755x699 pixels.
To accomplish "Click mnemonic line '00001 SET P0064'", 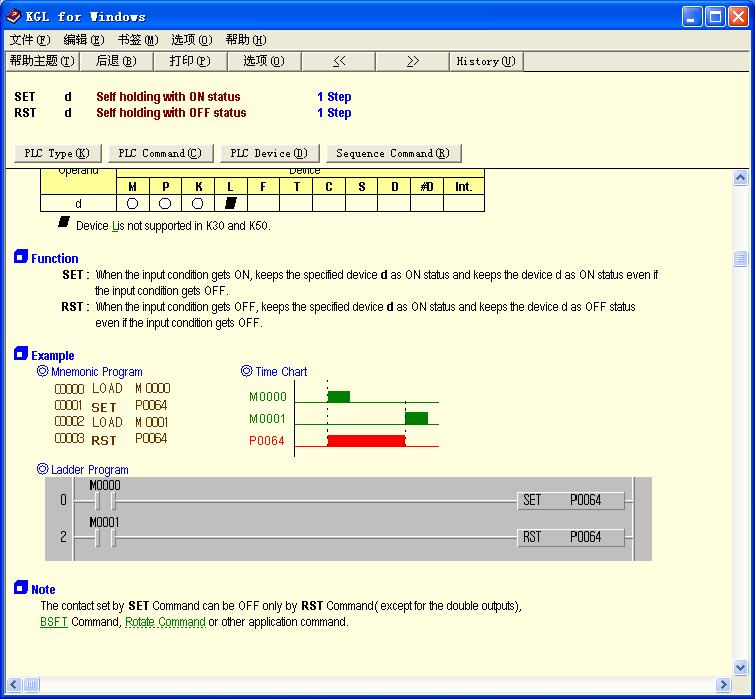I will pyautogui.click(x=111, y=406).
